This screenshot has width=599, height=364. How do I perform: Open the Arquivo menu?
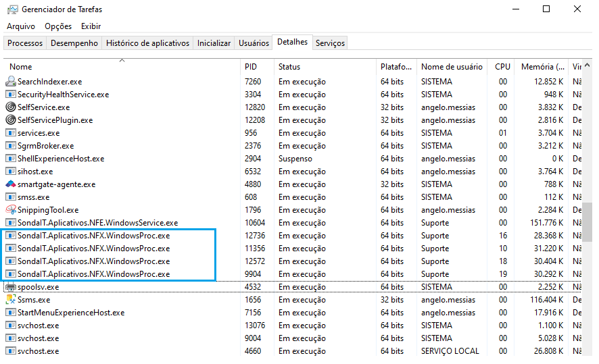pos(21,26)
